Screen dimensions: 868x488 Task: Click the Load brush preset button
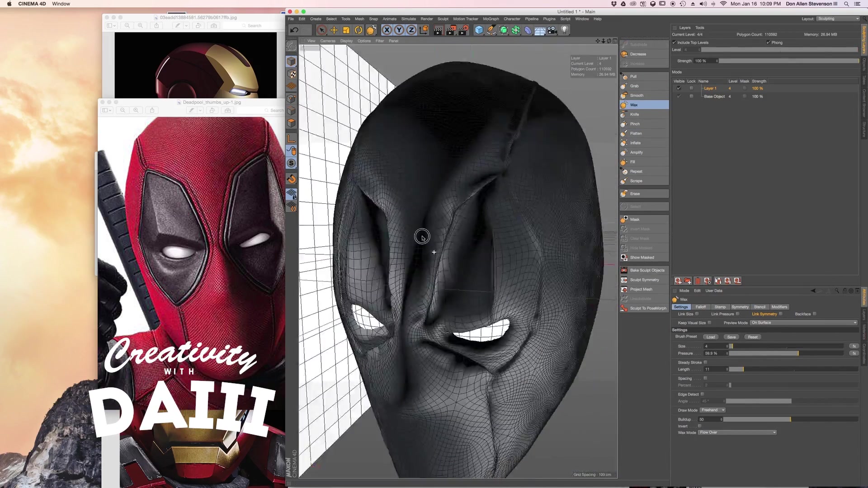click(x=711, y=337)
